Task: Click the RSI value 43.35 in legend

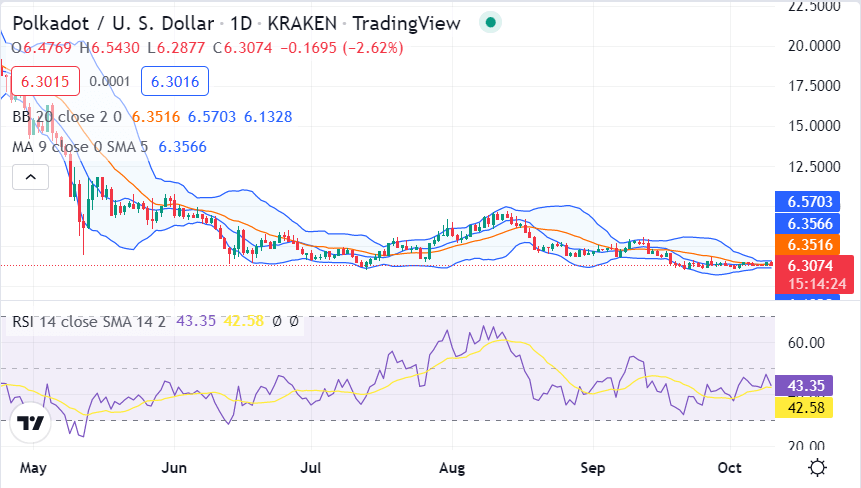Action: [196, 321]
